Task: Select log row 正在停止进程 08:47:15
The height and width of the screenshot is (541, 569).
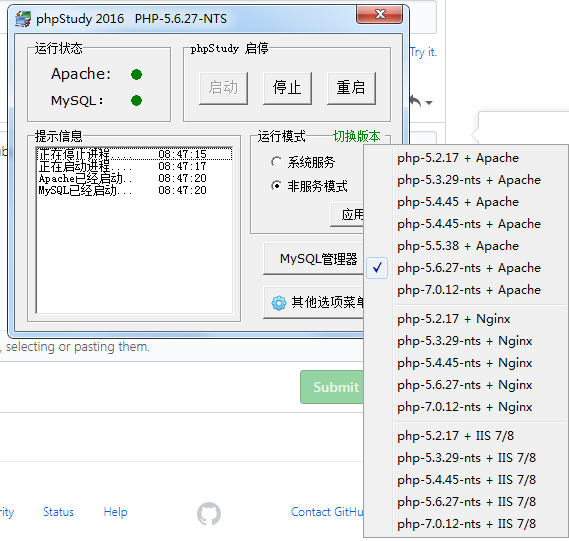Action: tap(135, 154)
